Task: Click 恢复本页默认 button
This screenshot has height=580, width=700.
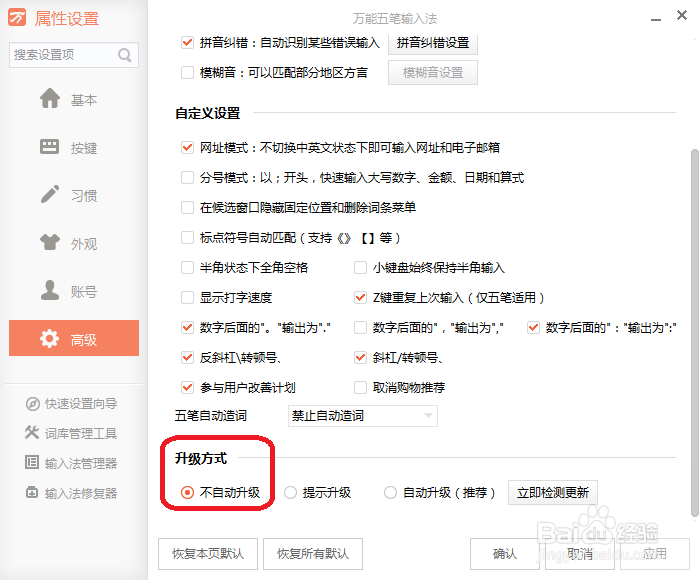Action: click(208, 554)
